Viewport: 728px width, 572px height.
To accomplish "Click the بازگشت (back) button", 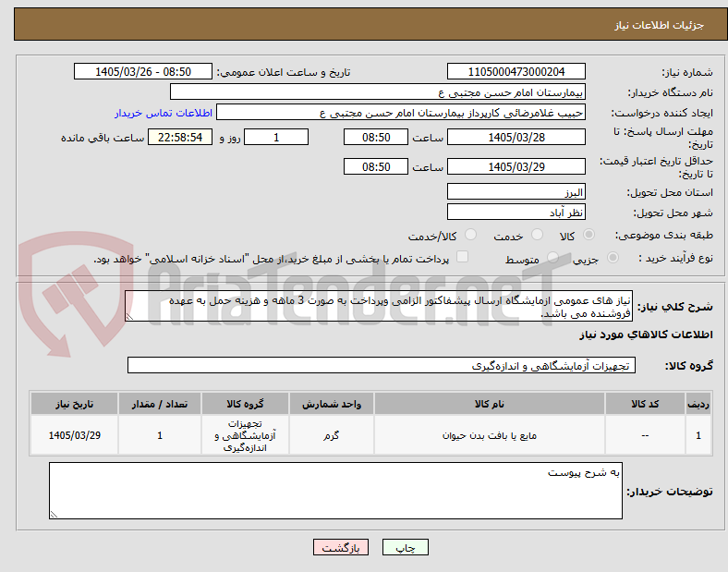I will [x=341, y=547].
